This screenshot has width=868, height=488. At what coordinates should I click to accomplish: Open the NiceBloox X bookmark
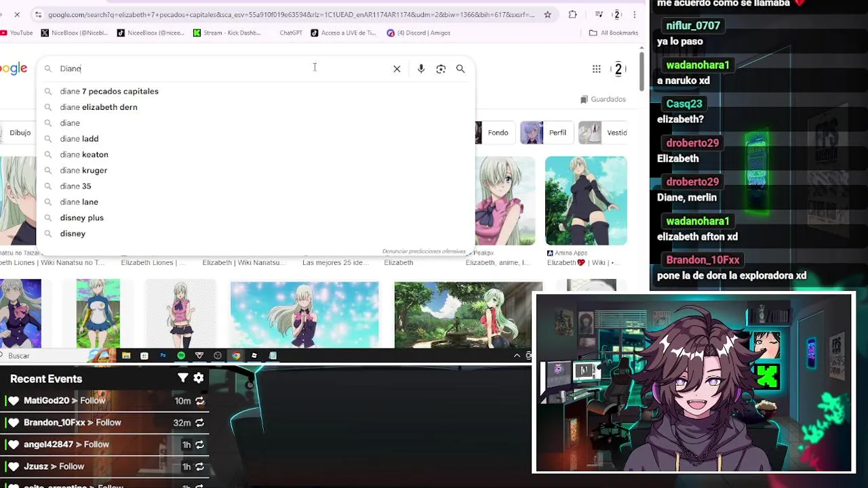[x=75, y=33]
